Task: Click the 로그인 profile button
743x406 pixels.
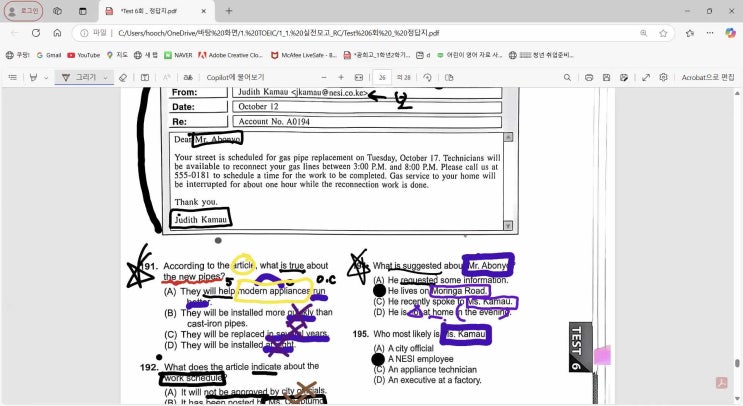Action: tap(24, 11)
